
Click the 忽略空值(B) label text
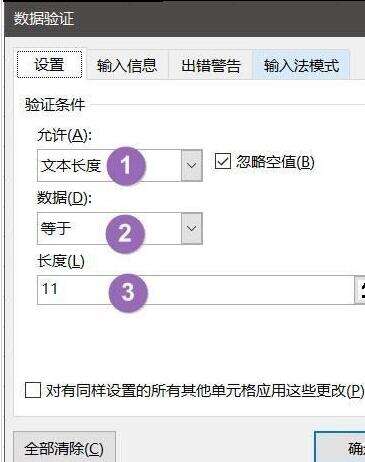click(x=275, y=162)
